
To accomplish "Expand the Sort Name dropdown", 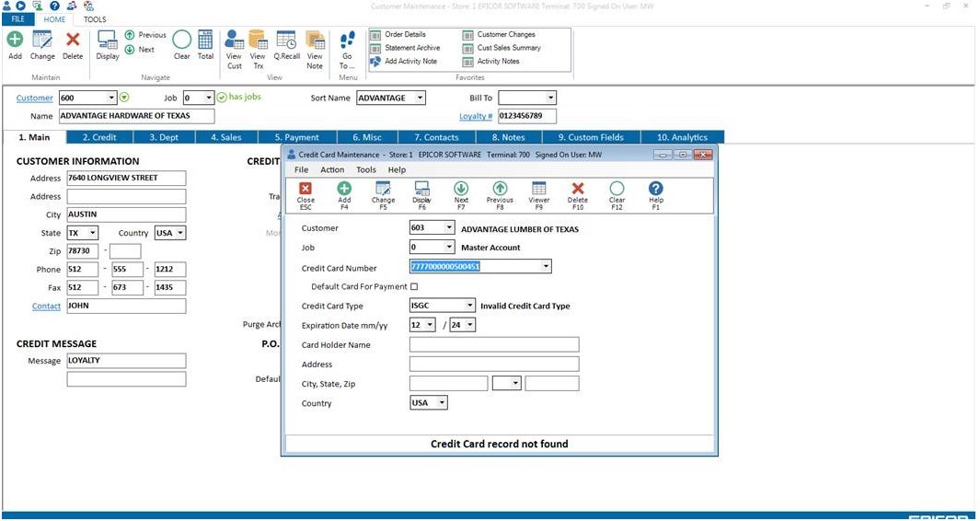I will click(420, 98).
